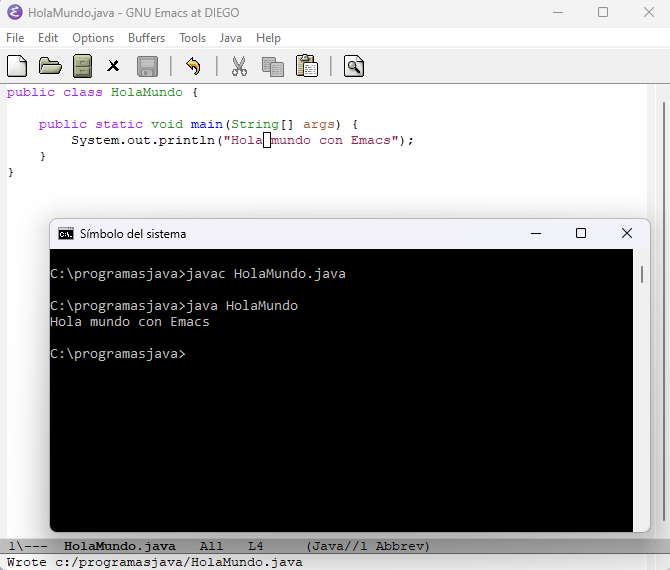Click the 'void' keyword in the code

[x=167, y=124]
